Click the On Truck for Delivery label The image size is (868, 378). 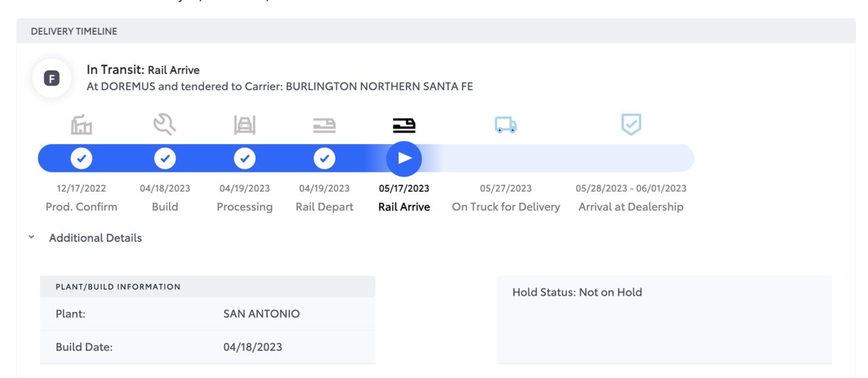pos(506,207)
